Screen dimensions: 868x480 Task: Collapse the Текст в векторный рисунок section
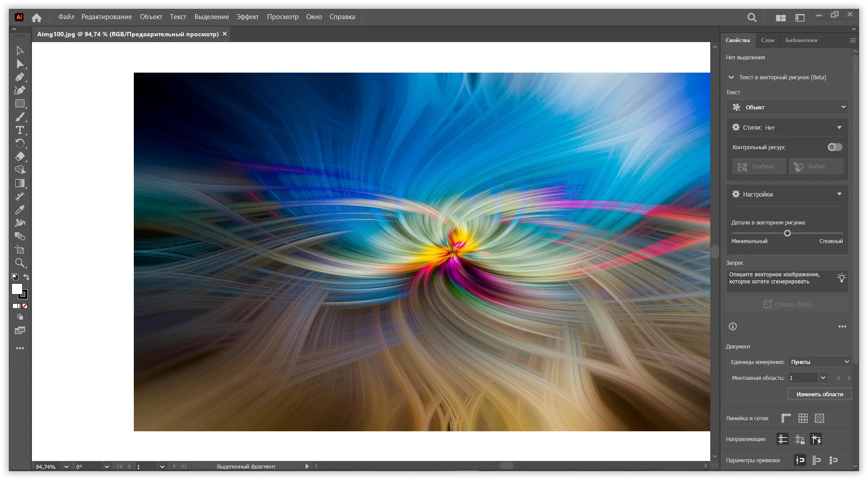pyautogui.click(x=731, y=77)
